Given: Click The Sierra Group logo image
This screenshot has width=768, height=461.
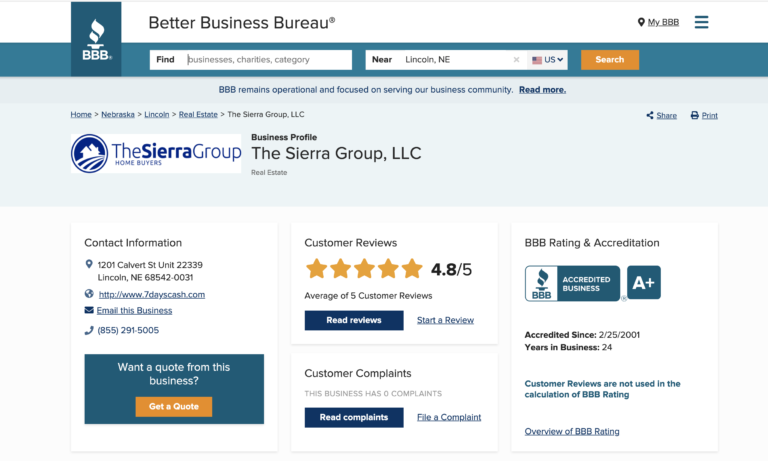Looking at the screenshot, I should click(x=156, y=153).
